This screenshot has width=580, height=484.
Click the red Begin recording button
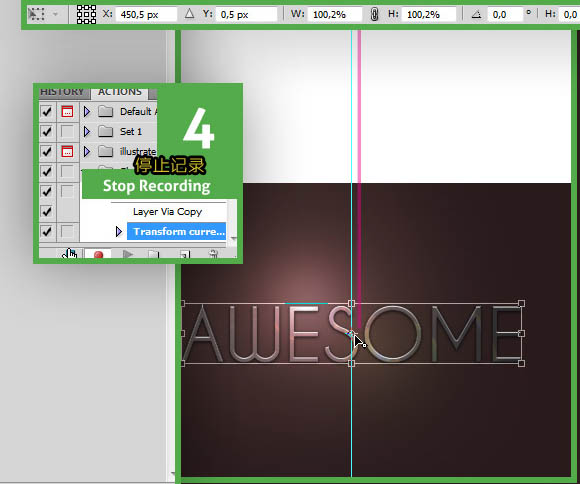click(98, 255)
